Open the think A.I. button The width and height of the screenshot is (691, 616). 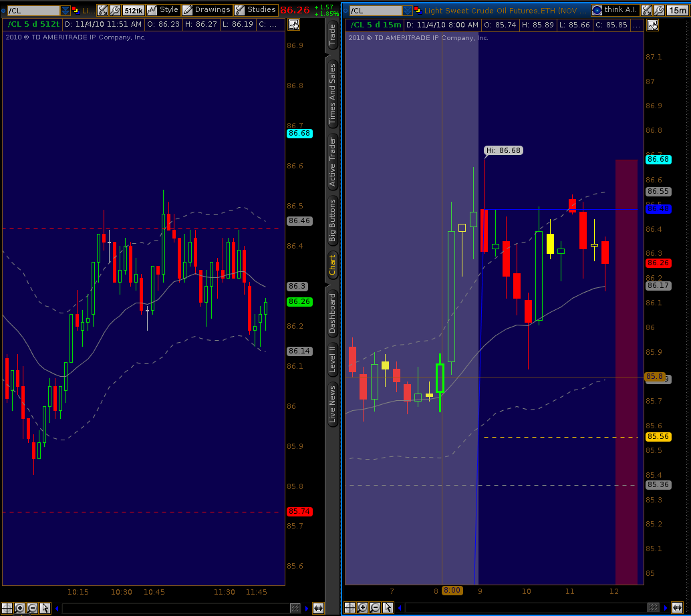click(x=615, y=10)
